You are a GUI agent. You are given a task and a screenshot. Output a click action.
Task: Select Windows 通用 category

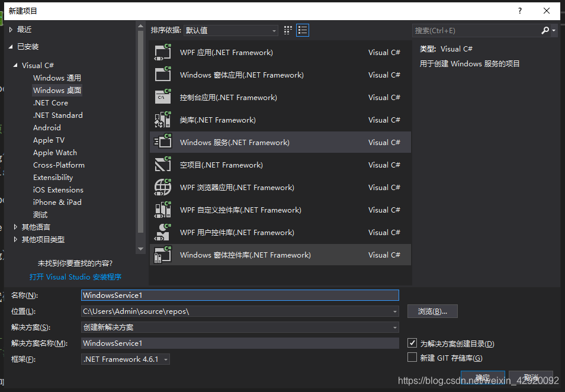point(57,78)
